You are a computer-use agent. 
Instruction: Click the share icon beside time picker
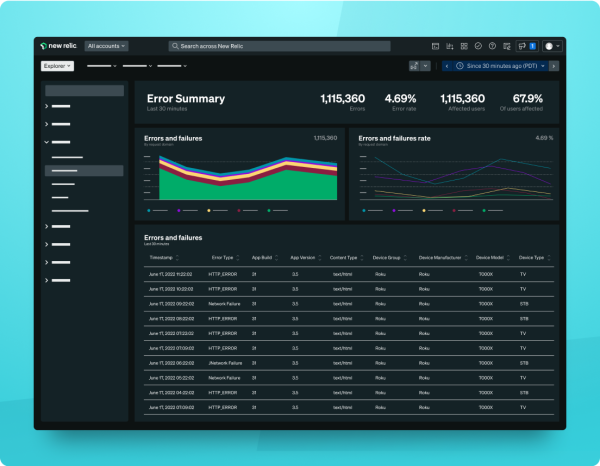(414, 65)
